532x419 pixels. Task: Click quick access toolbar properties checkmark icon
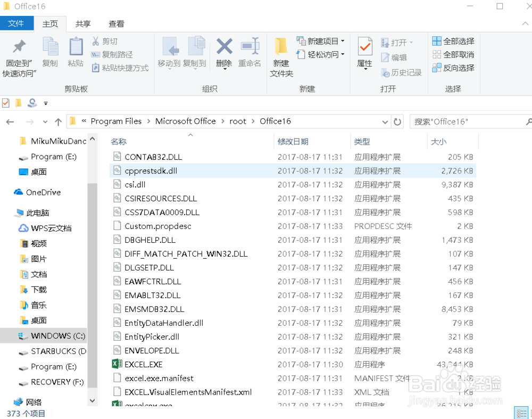point(5,103)
